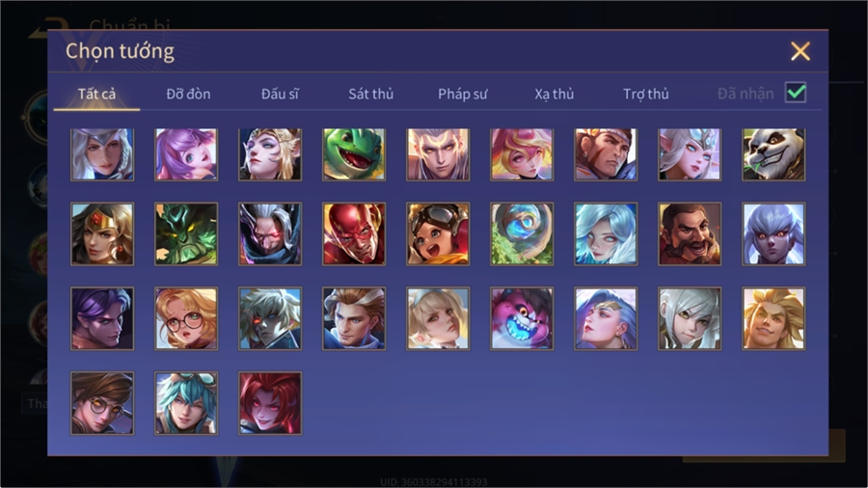Select the mustached bearded man hero

point(690,234)
